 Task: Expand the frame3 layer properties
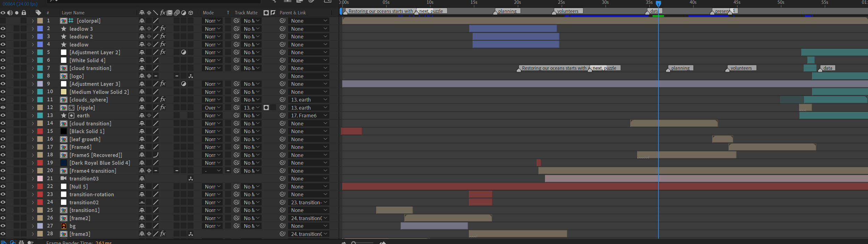[33, 234]
